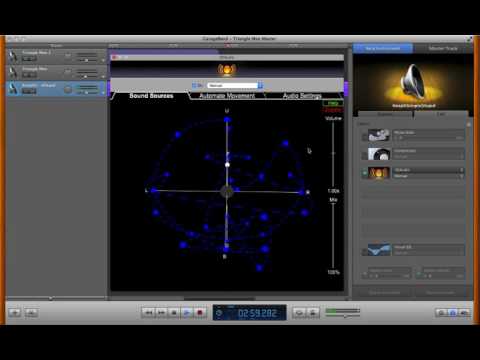This screenshot has width=480, height=360.
Task: Open the track editor scissors button
Action: [x=31, y=312]
